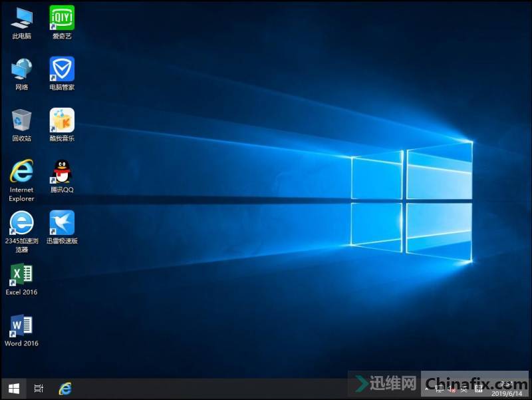Switch the 英 input method indicator

[x=464, y=389]
